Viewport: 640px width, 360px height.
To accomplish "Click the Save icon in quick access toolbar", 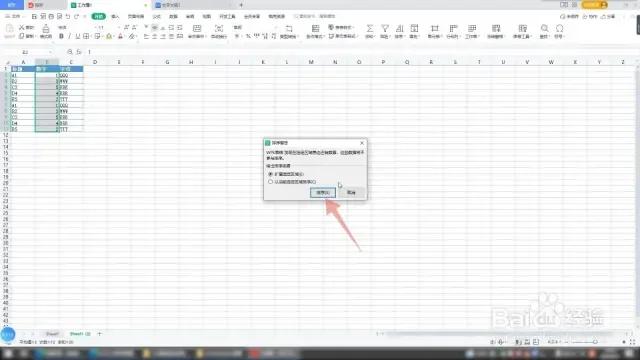I will 34,16.
